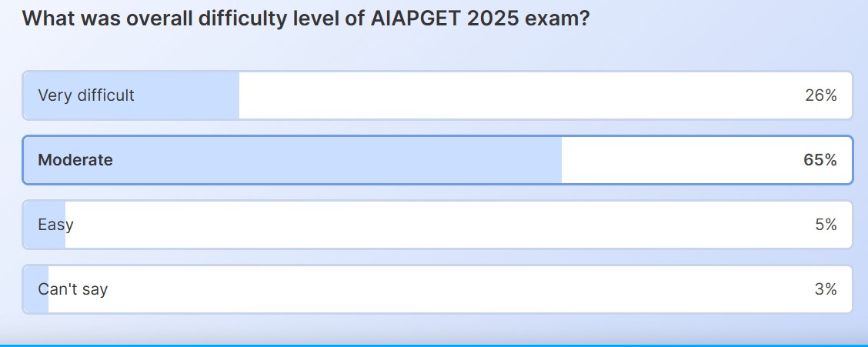This screenshot has height=347, width=868.
Task: Click the 26% result value
Action: [820, 95]
